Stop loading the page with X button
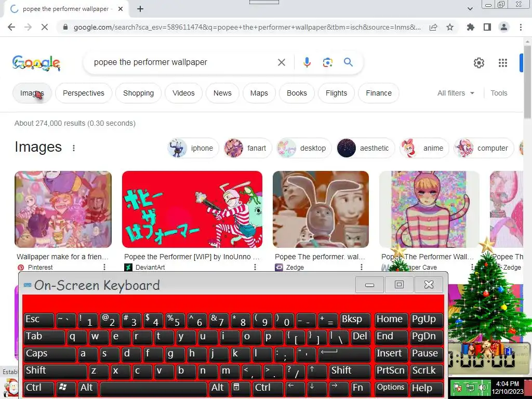Screen dimensions: 532x399 coord(45,27)
